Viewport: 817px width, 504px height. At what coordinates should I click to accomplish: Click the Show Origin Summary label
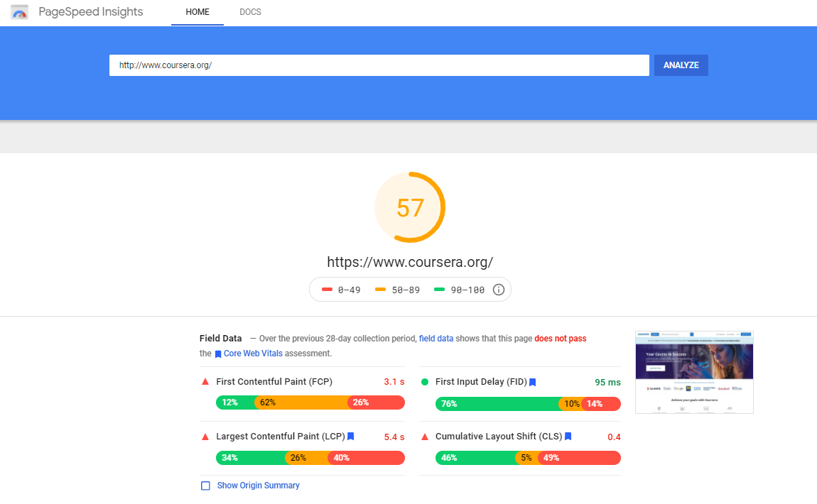click(x=259, y=486)
